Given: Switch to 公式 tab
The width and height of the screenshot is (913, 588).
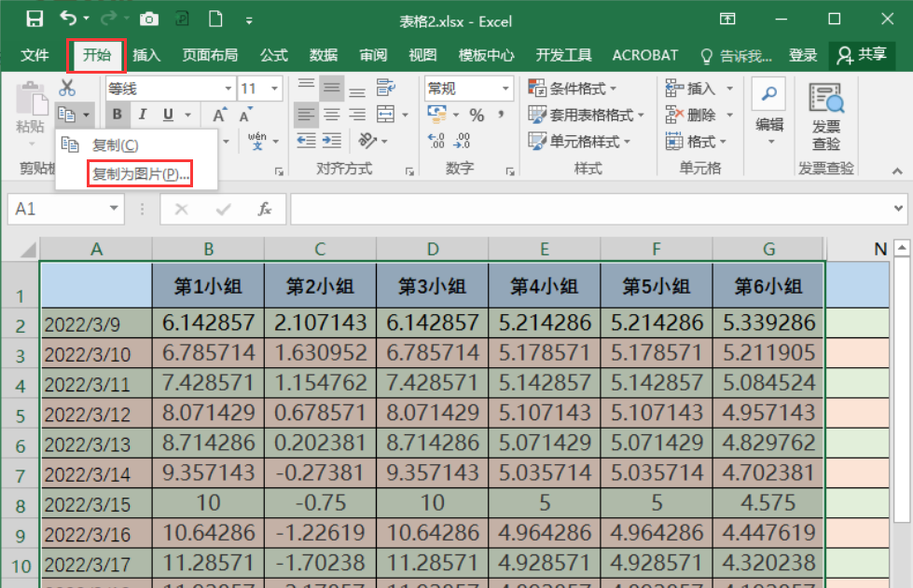Looking at the screenshot, I should 273,55.
